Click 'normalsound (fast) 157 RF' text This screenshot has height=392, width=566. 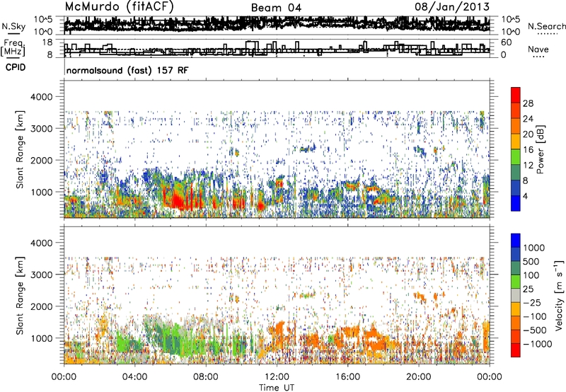point(127,70)
